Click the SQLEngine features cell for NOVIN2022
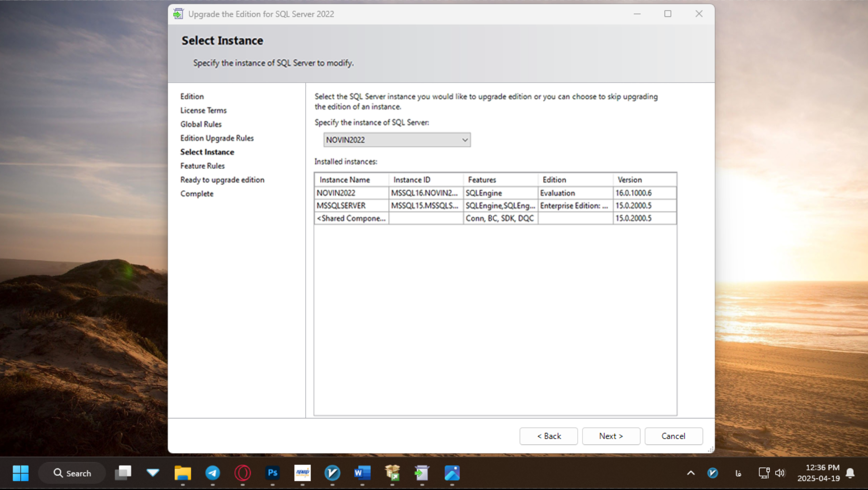This screenshot has width=868, height=490. coord(500,193)
